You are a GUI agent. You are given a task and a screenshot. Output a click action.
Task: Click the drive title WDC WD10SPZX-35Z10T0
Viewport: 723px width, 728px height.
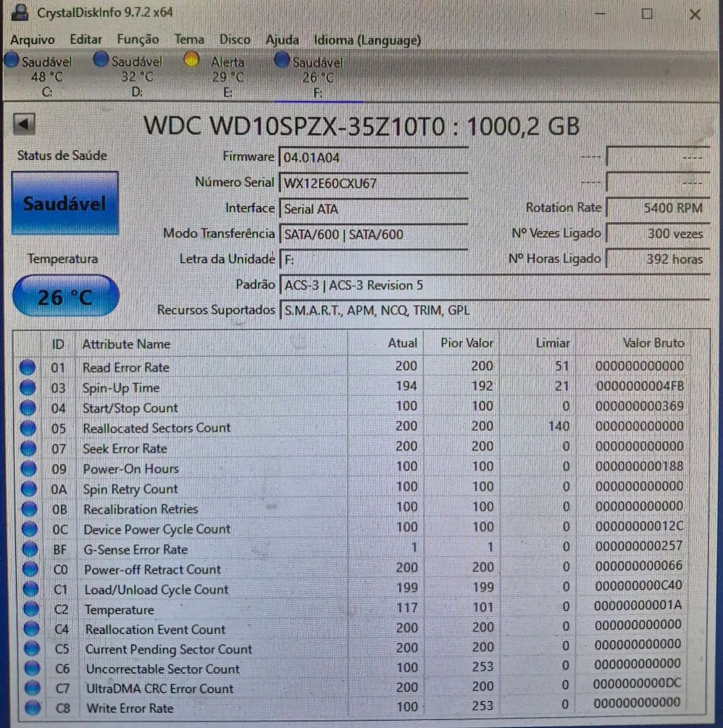pyautogui.click(x=294, y=126)
